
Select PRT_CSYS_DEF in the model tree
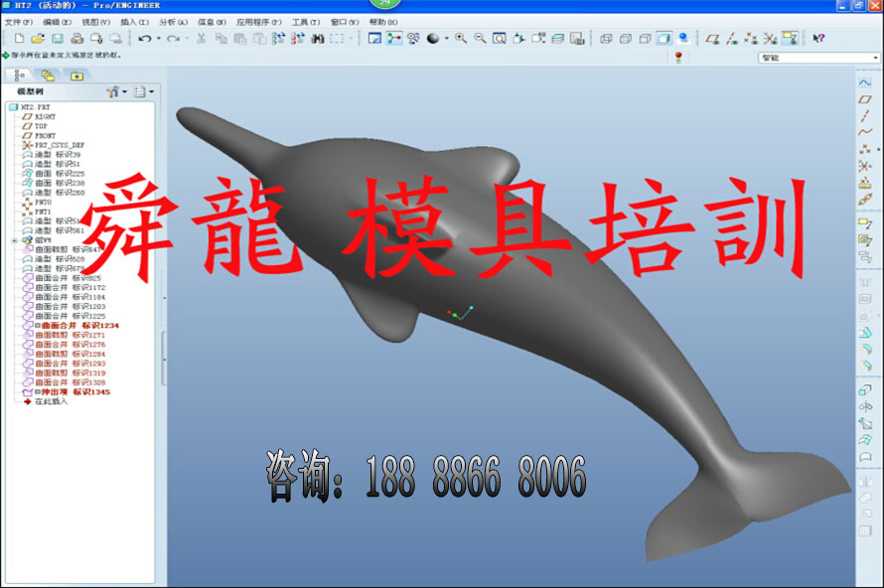click(54, 145)
